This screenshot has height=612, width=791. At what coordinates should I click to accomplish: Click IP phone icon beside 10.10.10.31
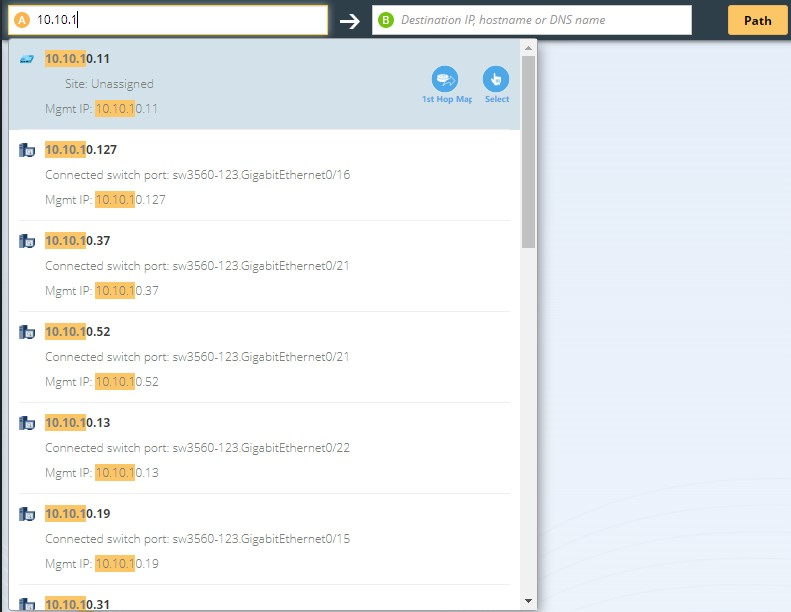point(27,604)
